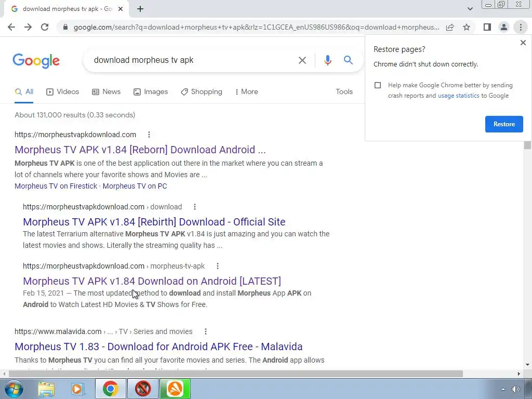Open the green-orange taskbar app icon
The image size is (532, 399).
pos(175,389)
